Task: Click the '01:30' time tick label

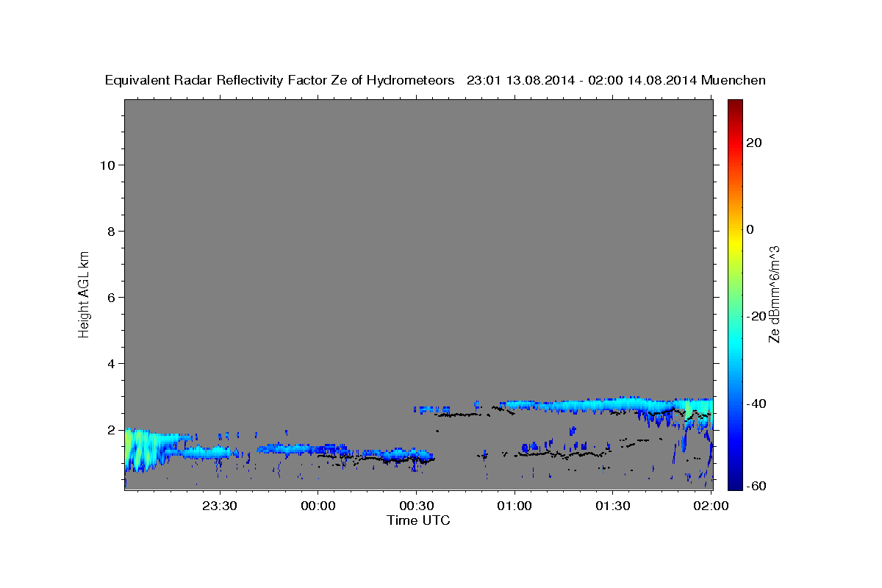Action: (612, 506)
